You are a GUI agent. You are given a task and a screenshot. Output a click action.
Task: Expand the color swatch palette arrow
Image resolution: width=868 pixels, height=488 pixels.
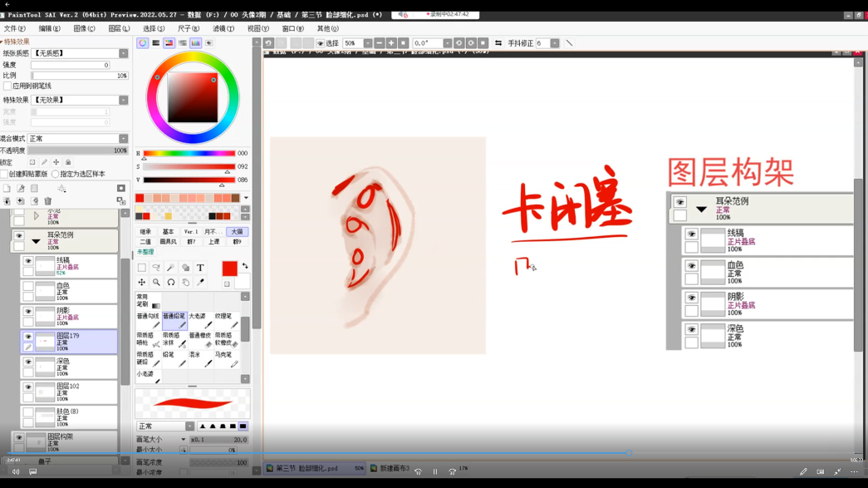point(246,198)
